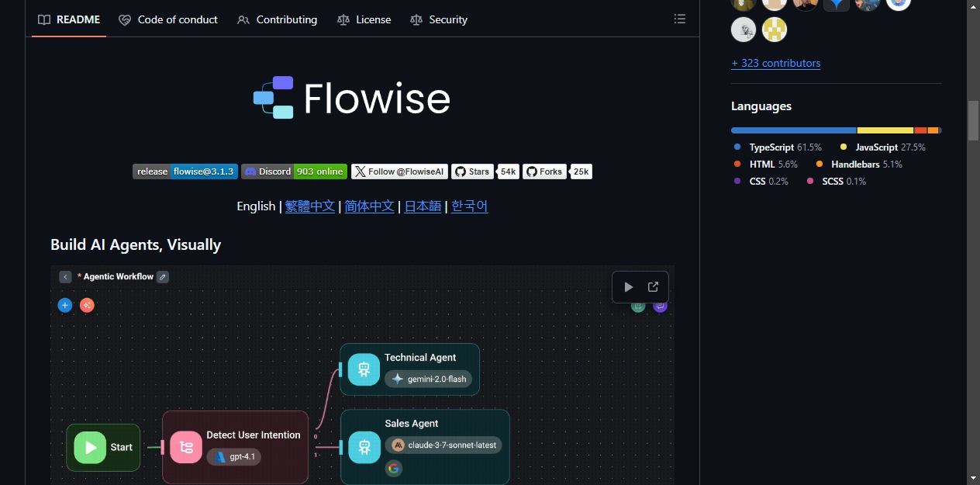Click the people icon beside Contributing
This screenshot has width=980, height=485.
pos(243,19)
